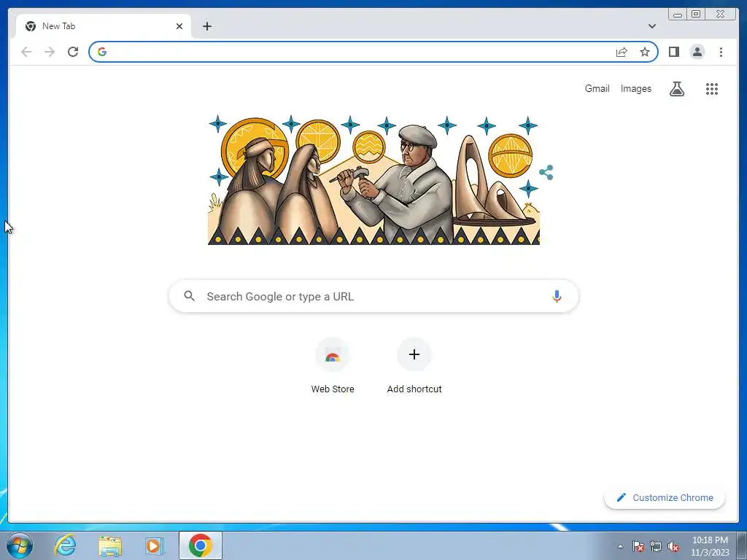
Task: Bookmark this tab with the star icon
Action: coord(645,52)
